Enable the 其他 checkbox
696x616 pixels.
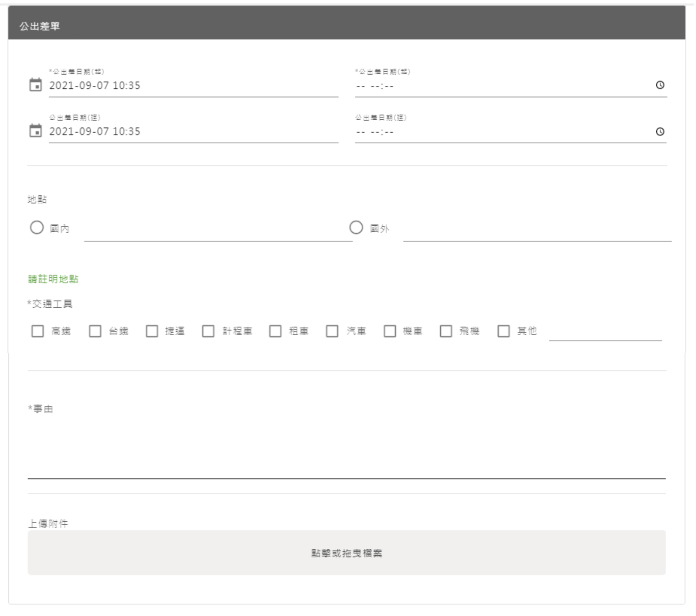(x=504, y=331)
